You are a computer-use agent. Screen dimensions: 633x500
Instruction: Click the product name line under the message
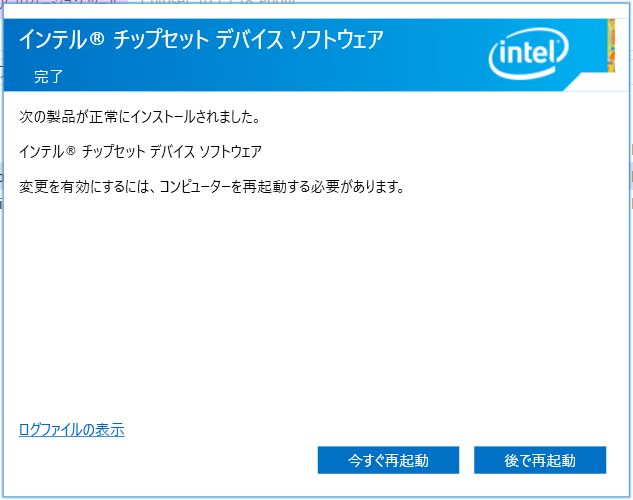click(140, 152)
